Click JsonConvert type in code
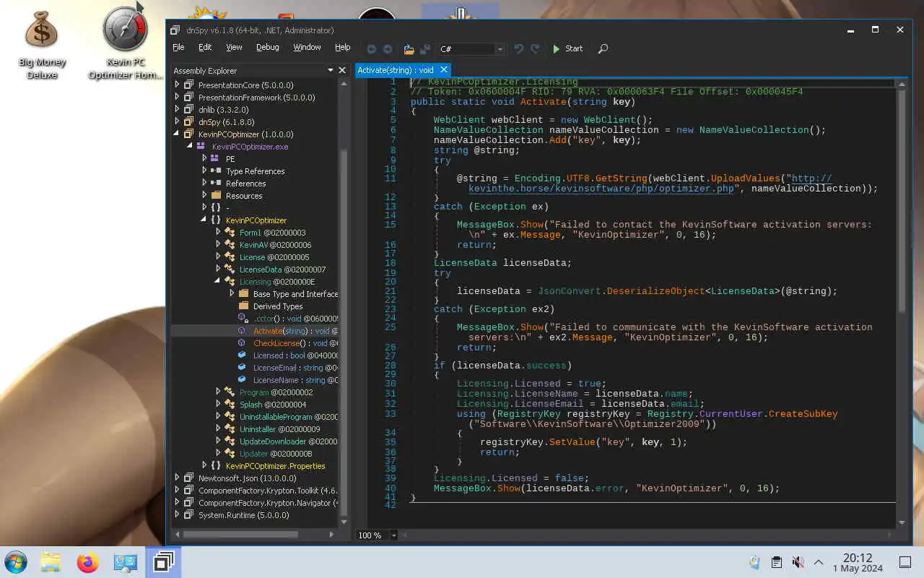 [570, 291]
